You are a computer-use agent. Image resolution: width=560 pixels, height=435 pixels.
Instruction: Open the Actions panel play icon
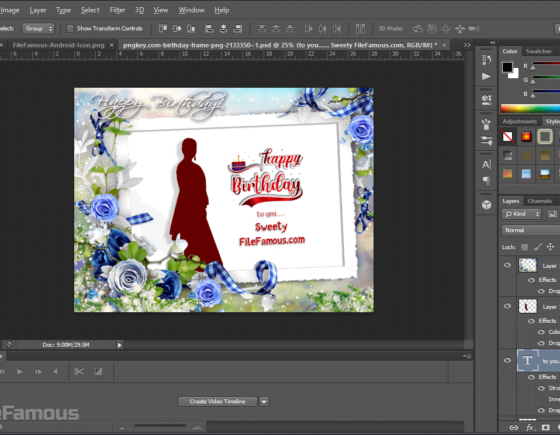coord(486,76)
